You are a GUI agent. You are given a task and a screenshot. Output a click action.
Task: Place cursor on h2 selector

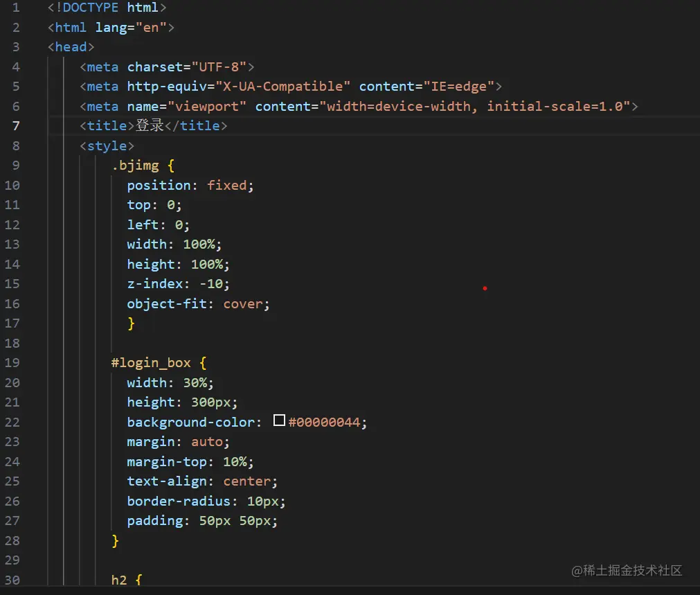pos(119,580)
